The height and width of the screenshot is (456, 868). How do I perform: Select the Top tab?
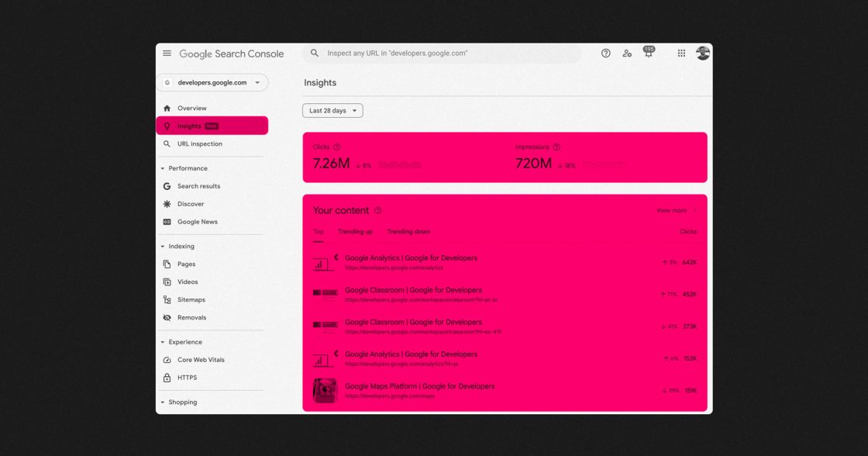(319, 232)
